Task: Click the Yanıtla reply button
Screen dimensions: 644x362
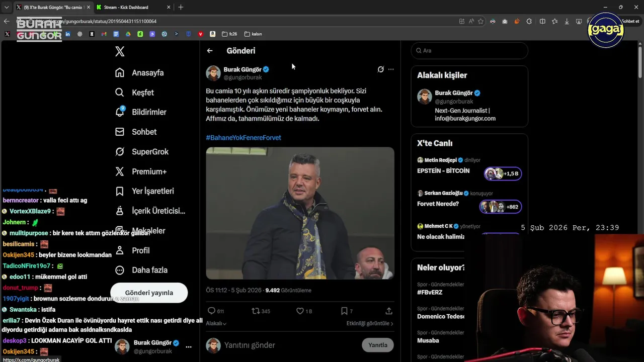Action: click(x=378, y=345)
